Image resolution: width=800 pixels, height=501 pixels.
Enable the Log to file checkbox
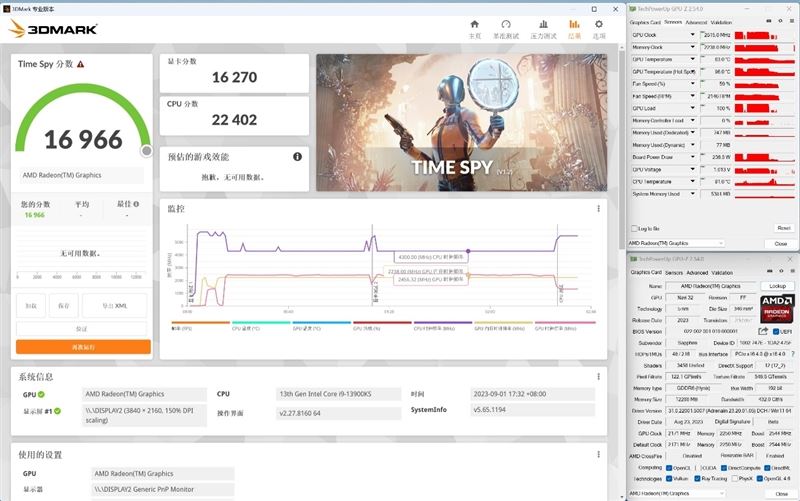click(634, 229)
